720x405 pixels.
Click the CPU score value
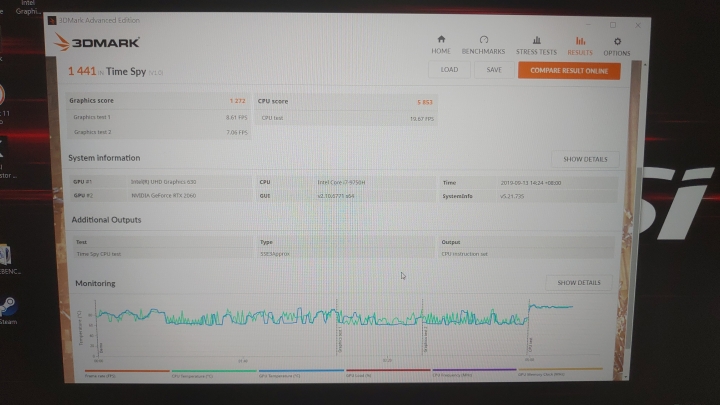coord(425,102)
